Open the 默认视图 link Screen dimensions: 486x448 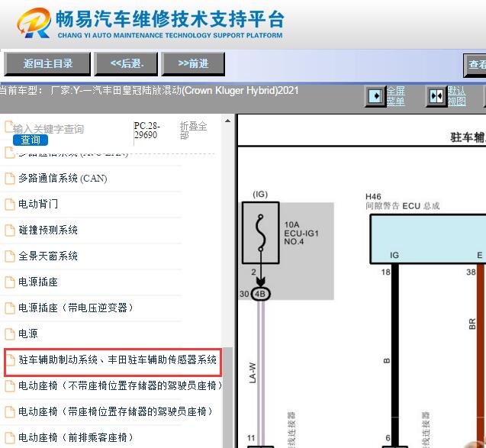point(456,96)
